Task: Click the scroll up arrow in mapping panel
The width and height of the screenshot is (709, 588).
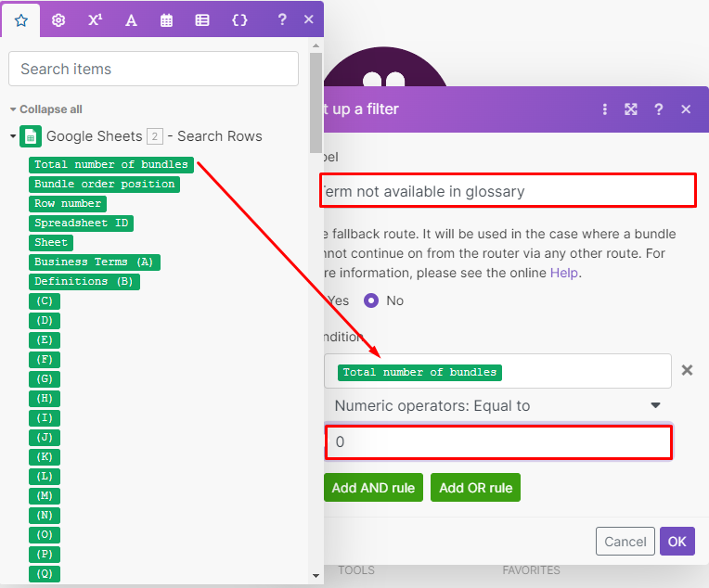Action: point(316,45)
